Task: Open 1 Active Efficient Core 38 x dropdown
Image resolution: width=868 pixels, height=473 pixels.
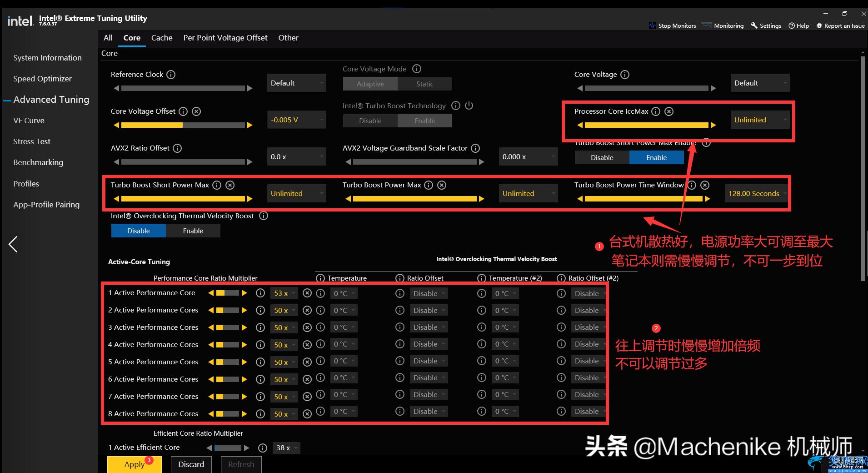Action: point(287,448)
